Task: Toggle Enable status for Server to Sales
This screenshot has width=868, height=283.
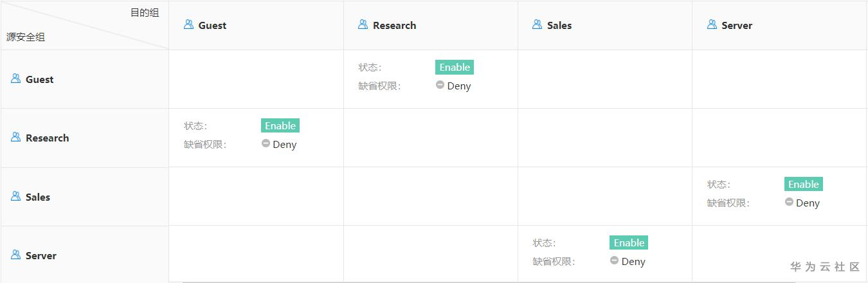Action: (628, 242)
